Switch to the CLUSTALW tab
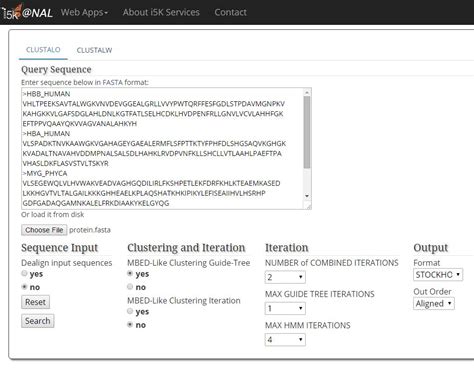Viewport: 474px width, 369px height. [94, 50]
